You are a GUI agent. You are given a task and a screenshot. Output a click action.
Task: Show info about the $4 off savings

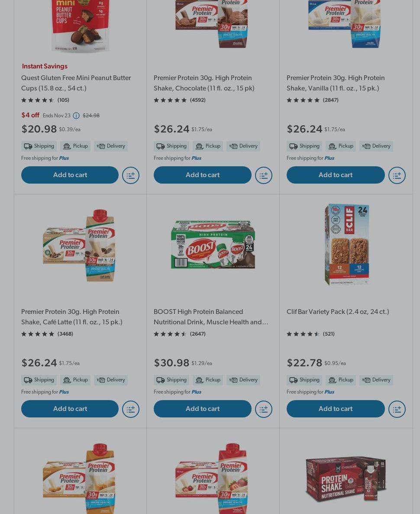coord(76,116)
